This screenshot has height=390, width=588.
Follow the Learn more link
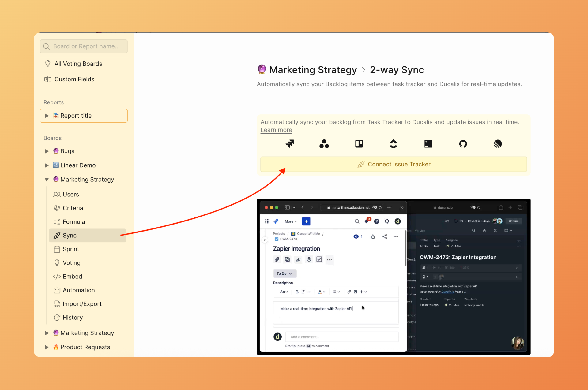[276, 130]
